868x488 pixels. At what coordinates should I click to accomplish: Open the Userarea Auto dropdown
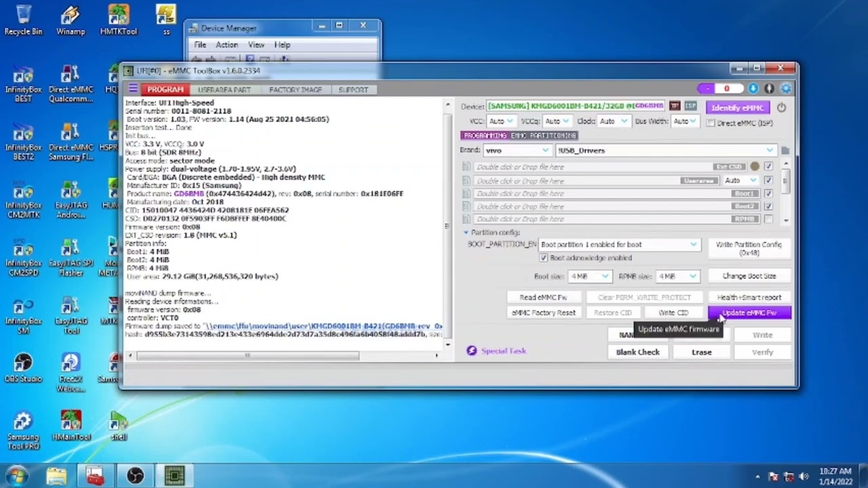point(740,181)
